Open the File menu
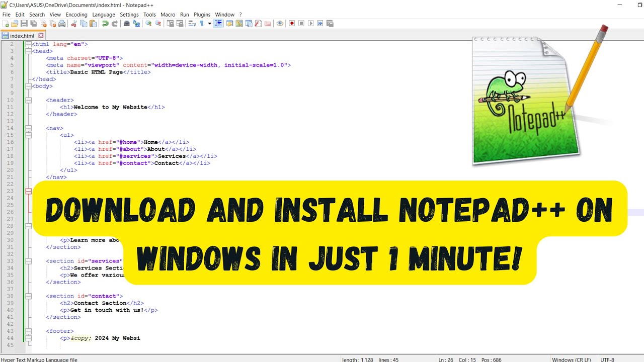The image size is (644, 362). (x=6, y=15)
